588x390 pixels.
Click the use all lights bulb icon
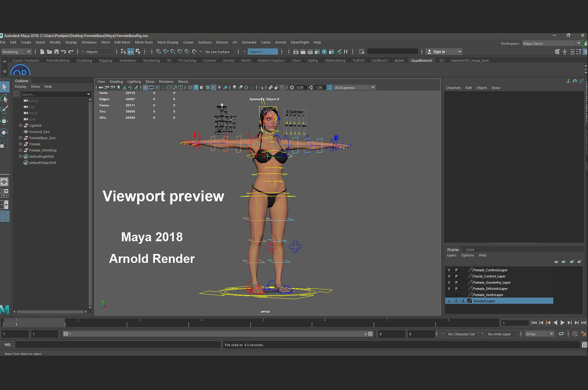[219, 88]
